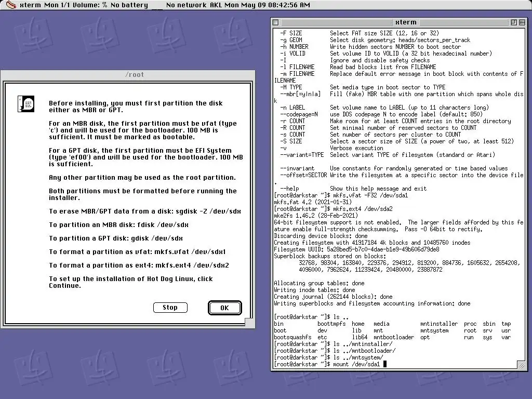Open the hot dog menu icon in the top bar
Image resolution: width=532 pixels, height=399 pixels.
coord(11,5)
